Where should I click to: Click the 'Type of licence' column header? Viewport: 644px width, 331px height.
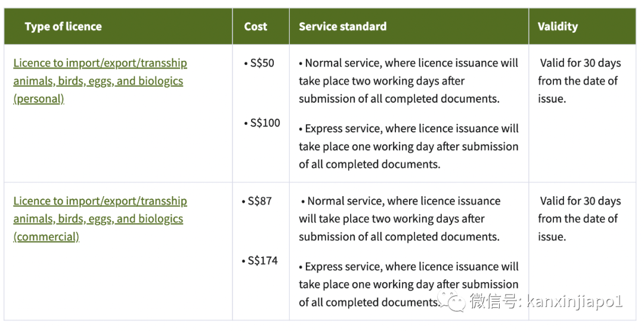click(x=63, y=27)
